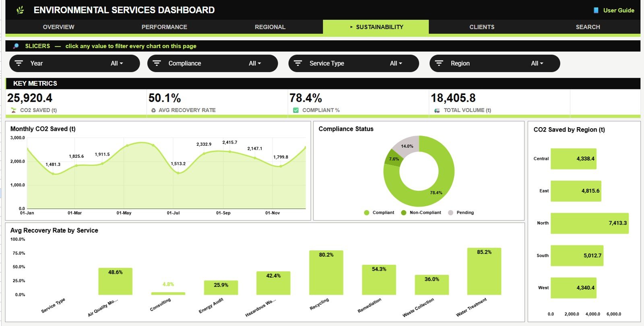Viewport: 644px width, 326px height.
Task: Click the truck icon next to TOTAL VOLUME
Action: (437, 110)
